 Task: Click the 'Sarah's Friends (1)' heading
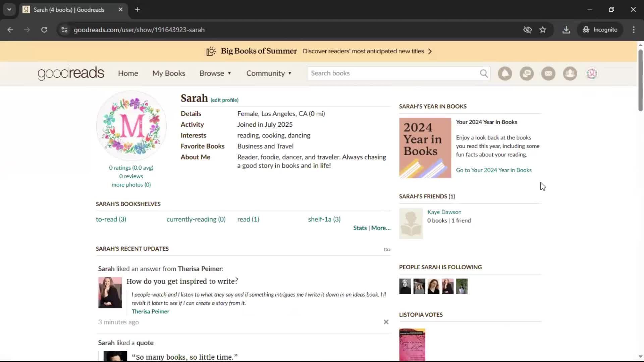427,196
